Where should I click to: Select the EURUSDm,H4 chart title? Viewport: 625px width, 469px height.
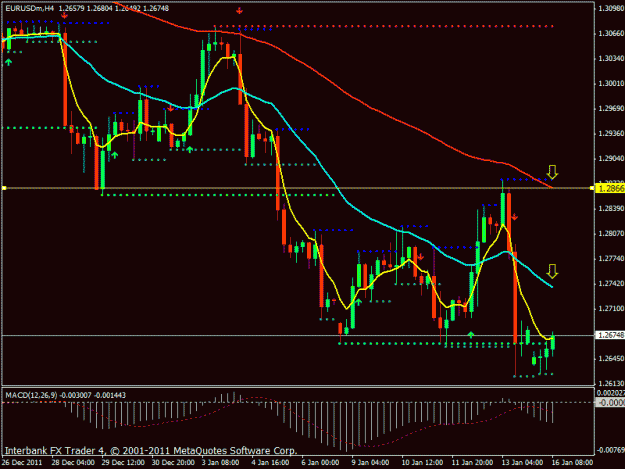[29, 8]
